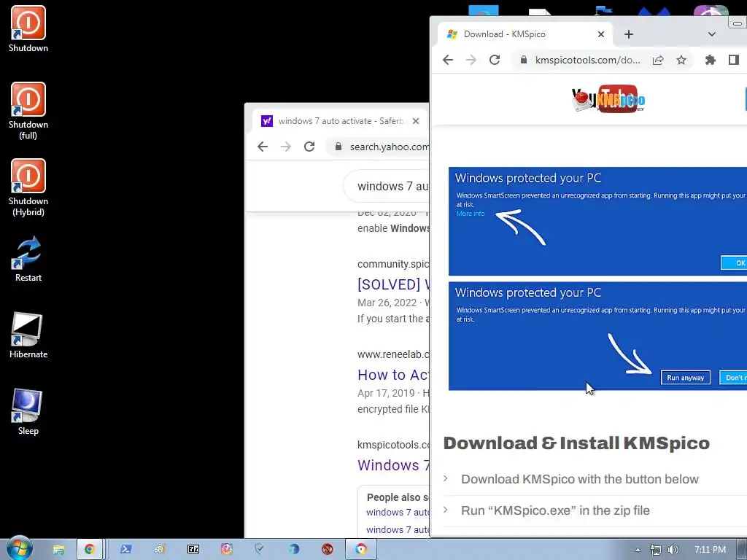Screen dimensions: 747x560
Task: Click the share page icon in address bar
Action: [x=658, y=60]
